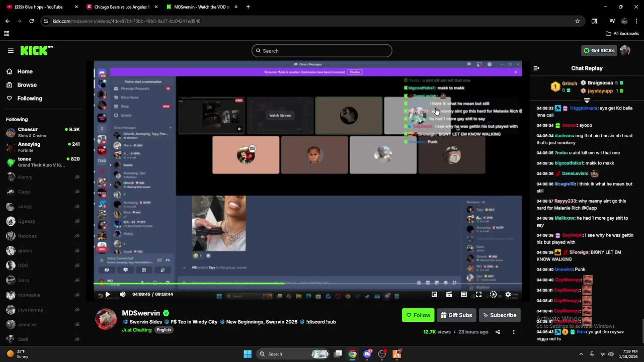Open the Windows Start menu

tap(248, 354)
